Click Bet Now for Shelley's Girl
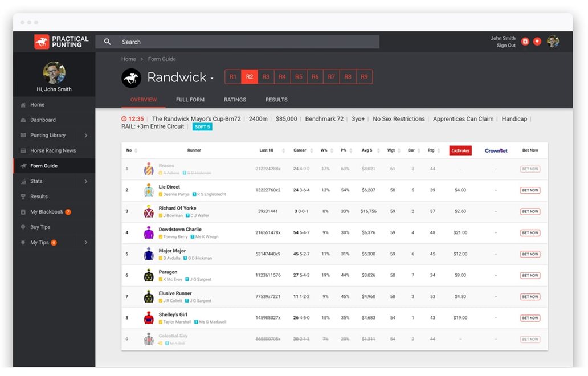588x376 pixels. (530, 318)
